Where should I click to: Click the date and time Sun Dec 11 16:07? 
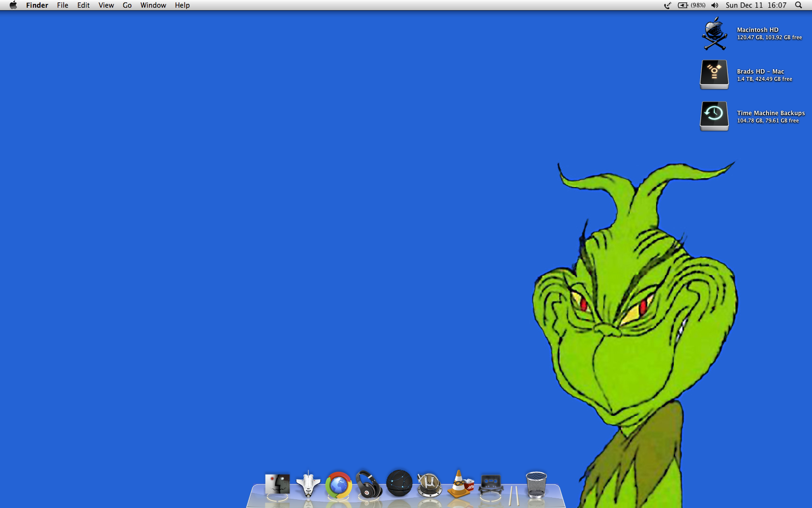[x=756, y=5]
